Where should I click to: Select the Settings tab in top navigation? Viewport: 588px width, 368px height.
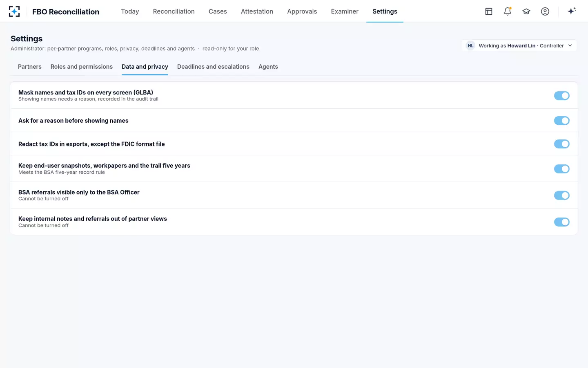385,11
